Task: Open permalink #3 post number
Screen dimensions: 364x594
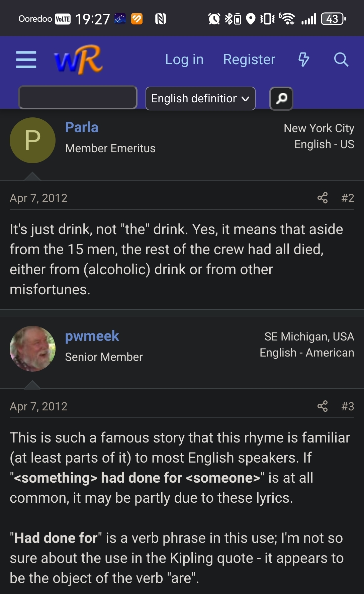Action: tap(348, 406)
